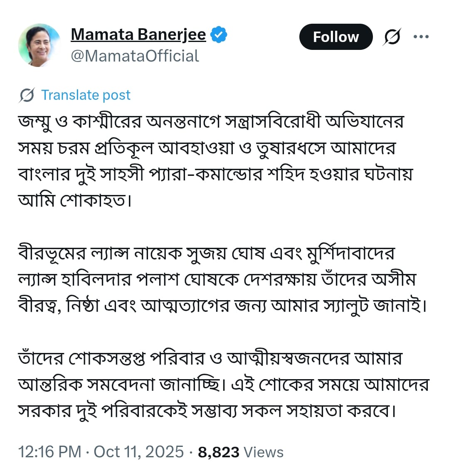
Task: Click the 12:16 PM post time
Action: click(x=49, y=452)
